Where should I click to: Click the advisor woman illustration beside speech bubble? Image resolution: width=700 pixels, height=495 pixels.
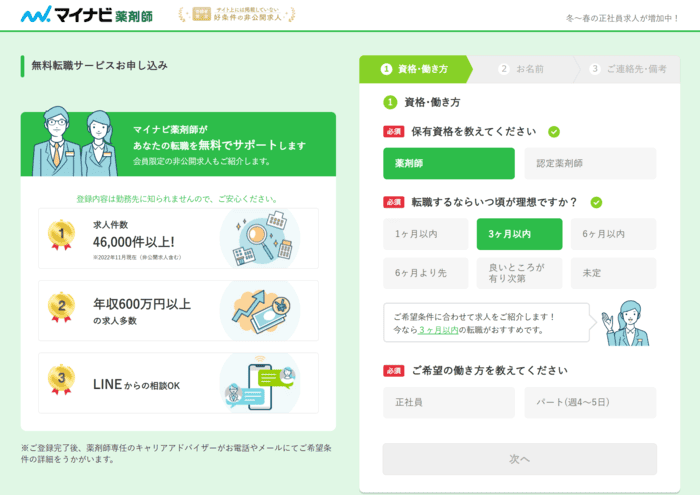tap(626, 323)
